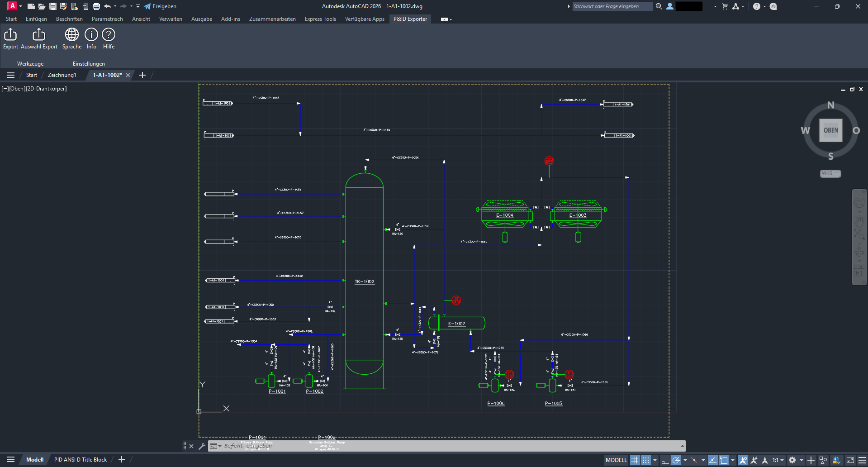Click inside the Befehl eingeben command line
This screenshot has height=467, width=868.
pos(271,446)
